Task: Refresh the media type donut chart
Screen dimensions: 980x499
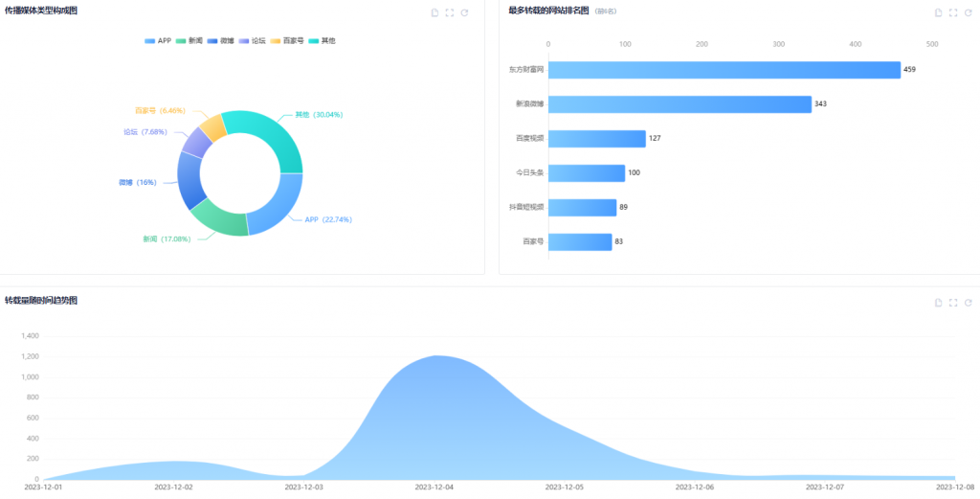Action: (x=464, y=12)
